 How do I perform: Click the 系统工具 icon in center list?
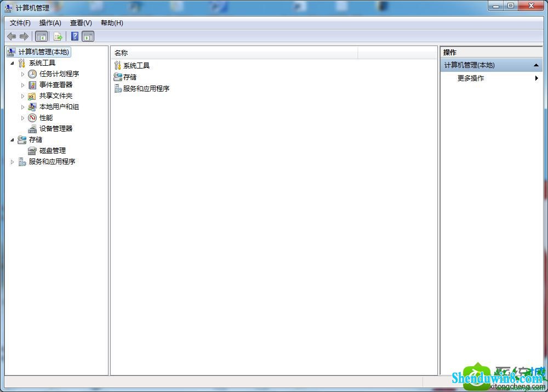118,65
